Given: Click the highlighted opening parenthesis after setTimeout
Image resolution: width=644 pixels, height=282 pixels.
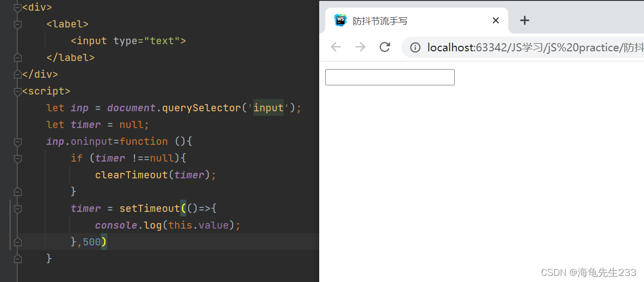Looking at the screenshot, I should [x=183, y=208].
